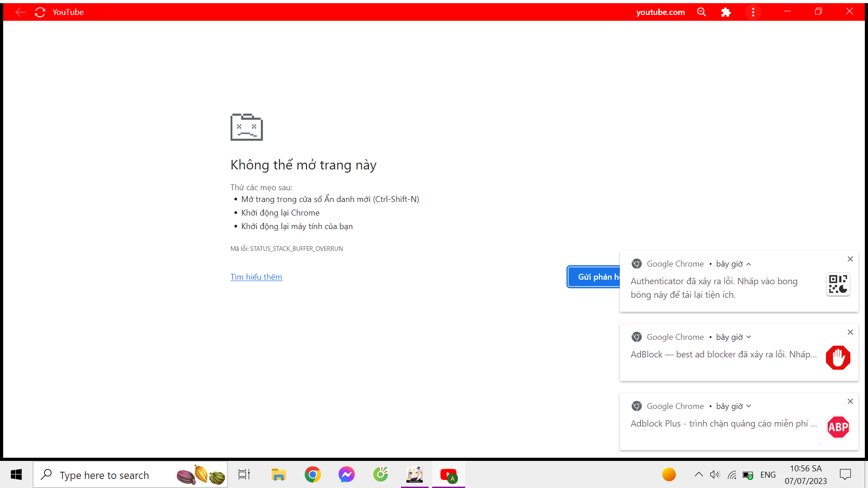Expand the AdBlock notification chevron
868x488 pixels.
[x=749, y=337]
